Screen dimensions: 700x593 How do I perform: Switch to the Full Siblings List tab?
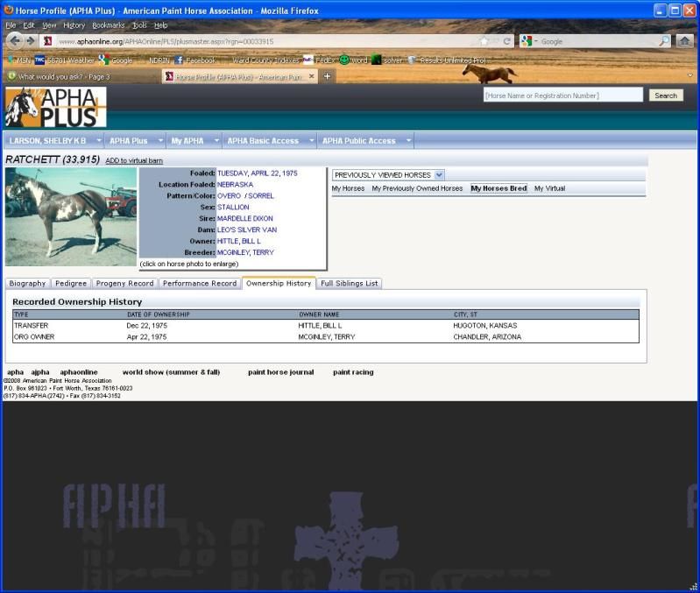[349, 283]
